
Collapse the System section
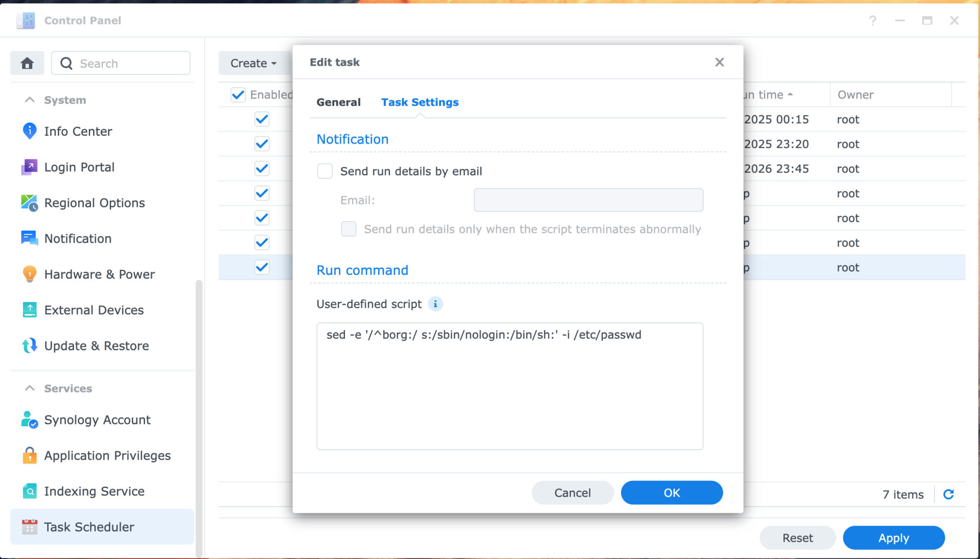click(30, 100)
